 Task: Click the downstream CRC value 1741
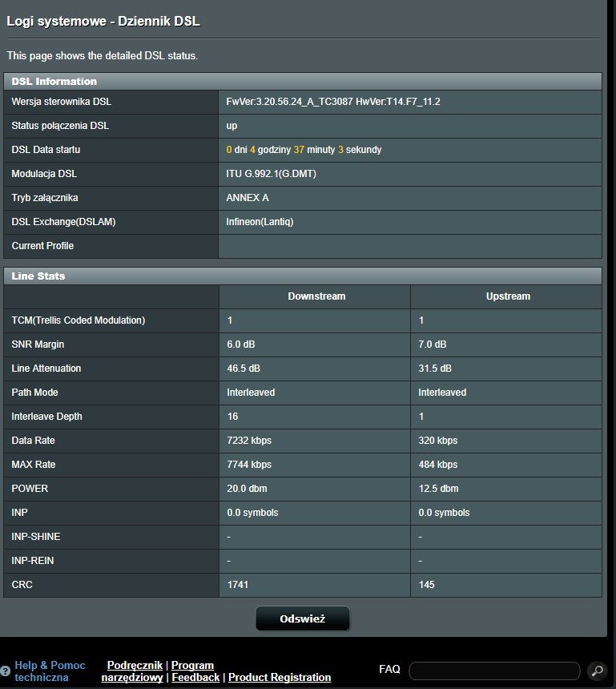[x=238, y=585]
